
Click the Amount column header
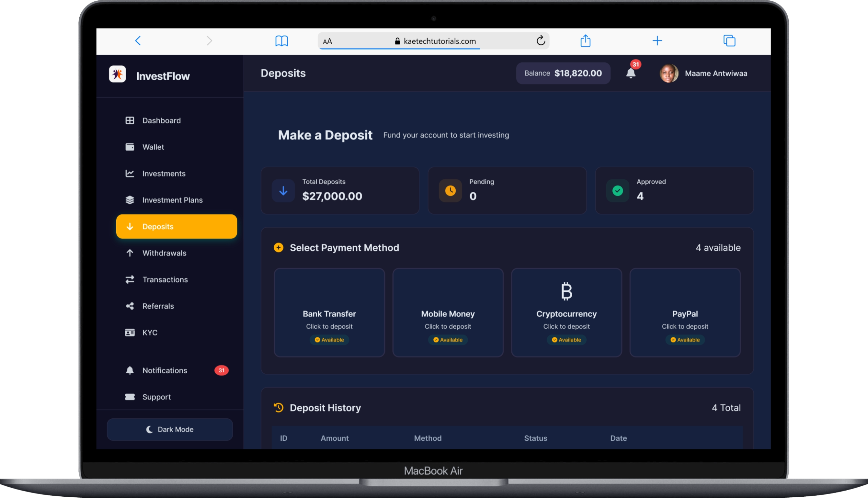click(334, 438)
